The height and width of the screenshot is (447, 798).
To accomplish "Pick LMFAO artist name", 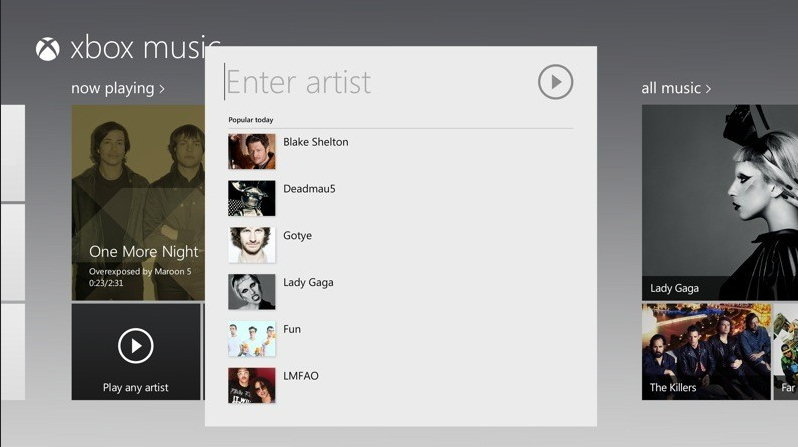I will [301, 376].
